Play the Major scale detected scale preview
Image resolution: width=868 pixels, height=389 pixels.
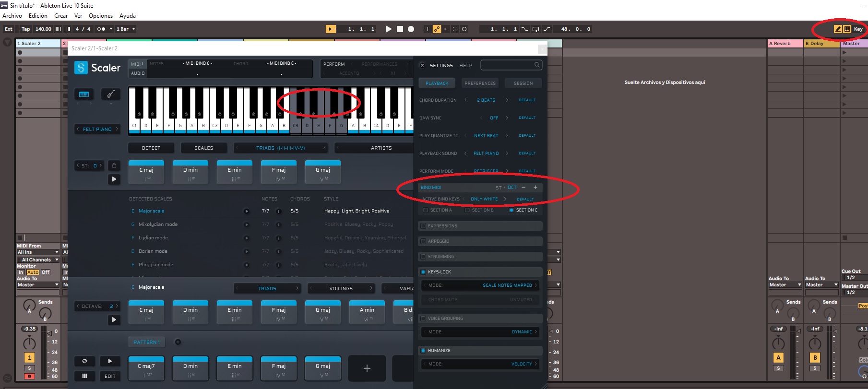tap(247, 211)
